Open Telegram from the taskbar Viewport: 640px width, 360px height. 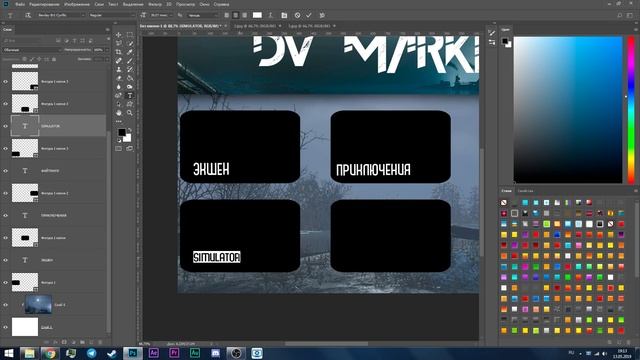click(91, 353)
